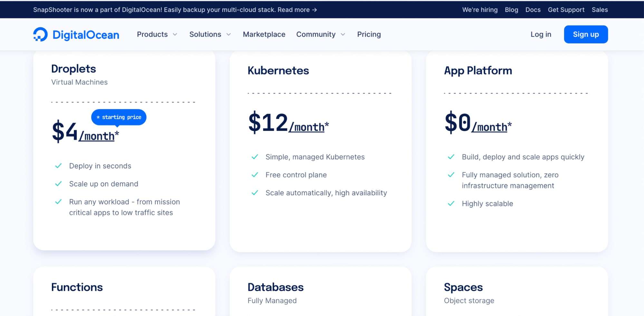Click the $12 Kubernetes price

268,122
